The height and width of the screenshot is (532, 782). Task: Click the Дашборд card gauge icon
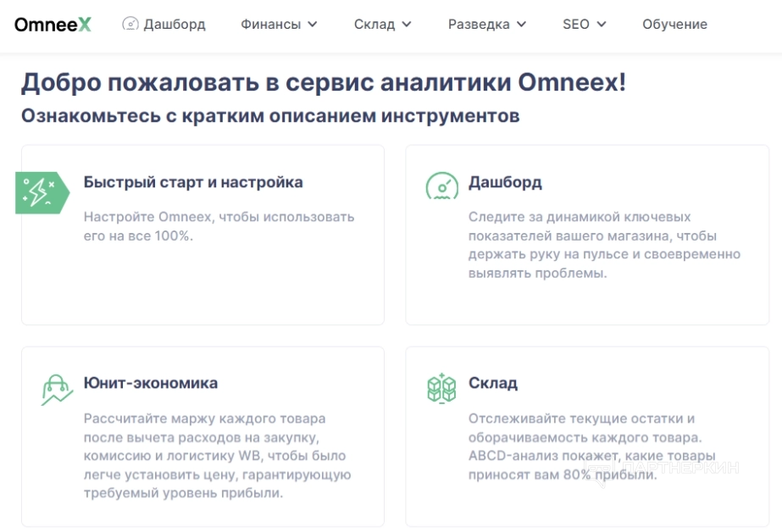[442, 186]
